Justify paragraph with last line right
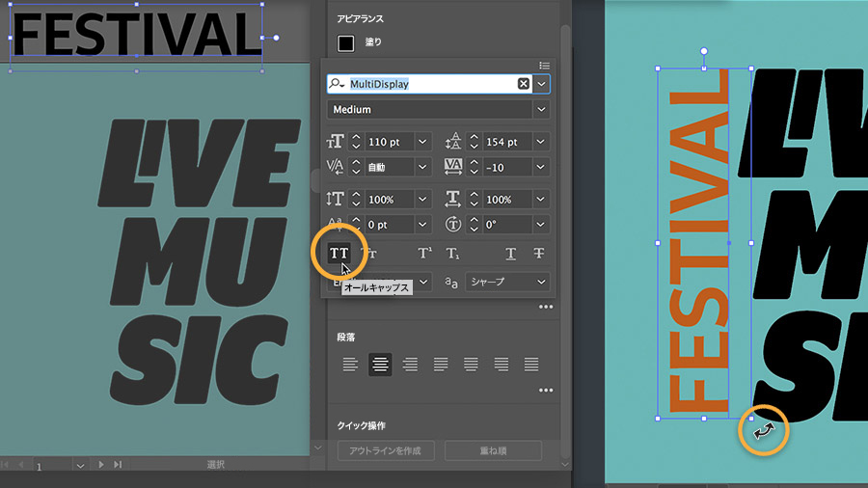This screenshot has width=868, height=488. pos(501,365)
